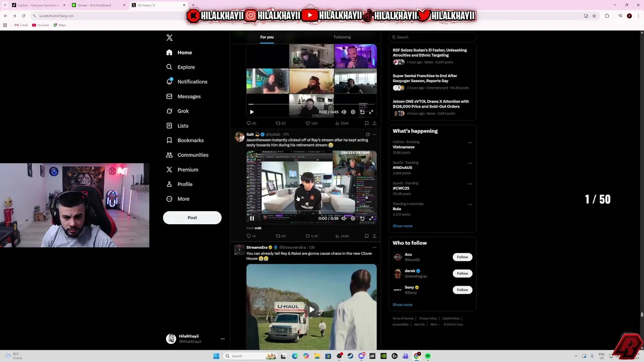Open Premium in the sidebar

tap(182, 169)
